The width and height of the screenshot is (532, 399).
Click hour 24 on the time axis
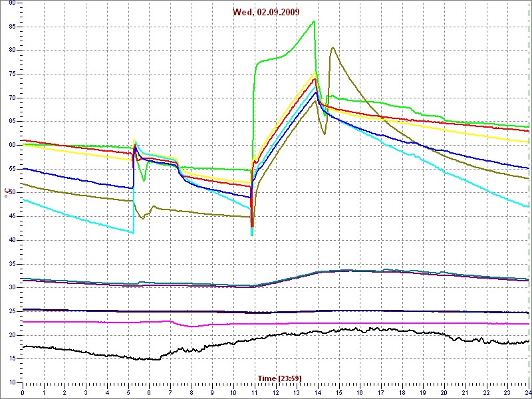527,392
